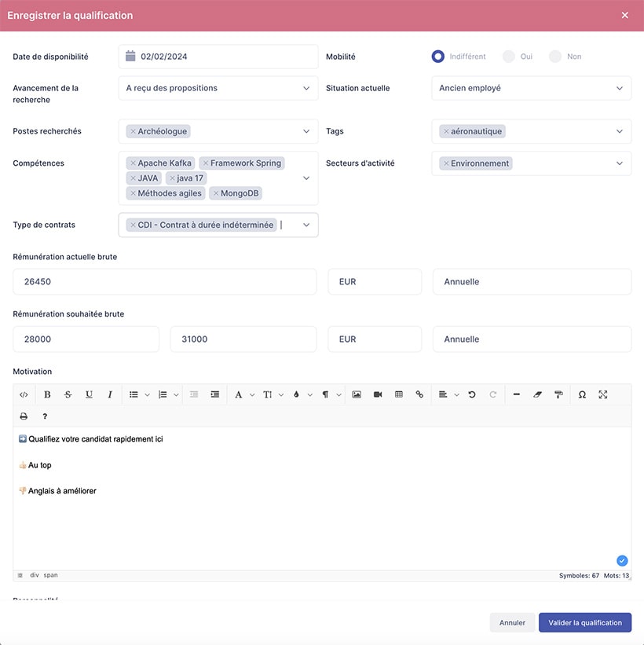Image resolution: width=644 pixels, height=645 pixels.
Task: Click the Annuler button
Action: (512, 623)
